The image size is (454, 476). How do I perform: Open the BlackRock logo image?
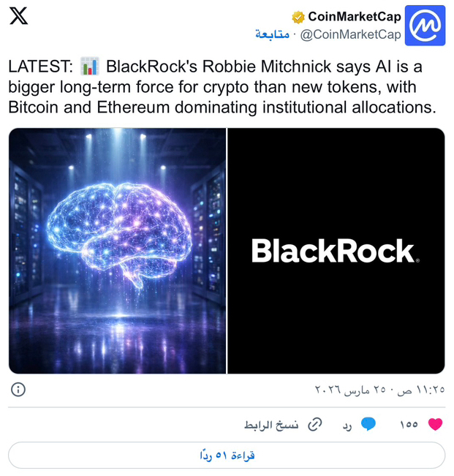(x=336, y=251)
